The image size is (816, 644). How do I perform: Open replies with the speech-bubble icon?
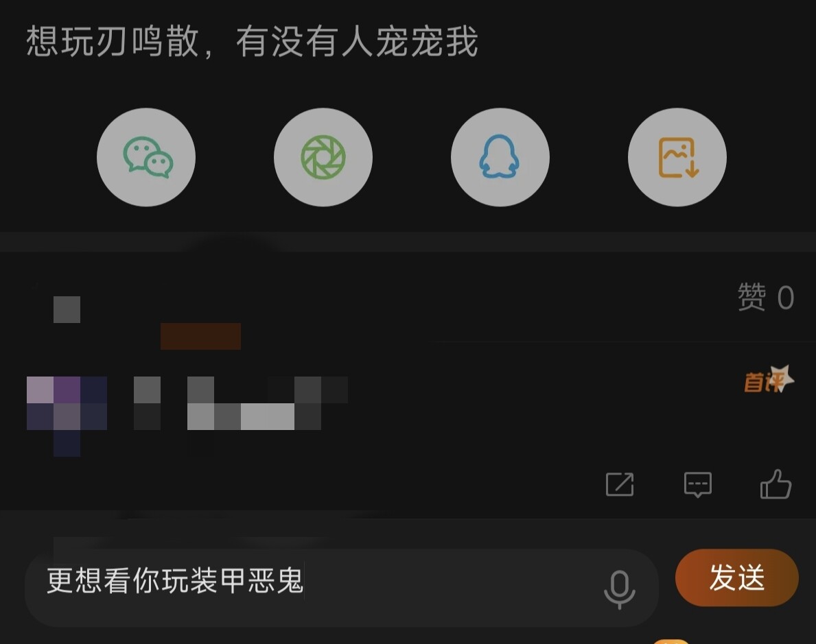[698, 484]
